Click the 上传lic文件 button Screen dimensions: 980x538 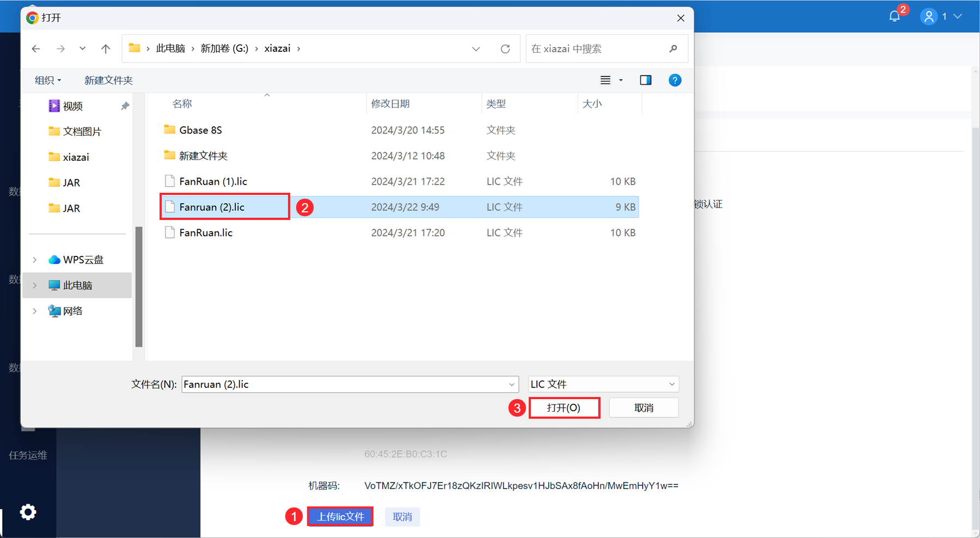[x=340, y=517]
